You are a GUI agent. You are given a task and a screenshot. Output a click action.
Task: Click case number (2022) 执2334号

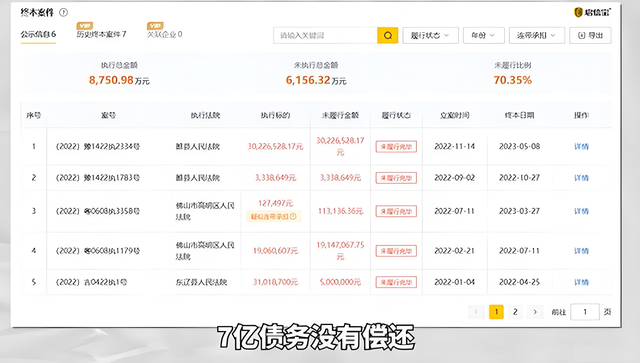98,147
